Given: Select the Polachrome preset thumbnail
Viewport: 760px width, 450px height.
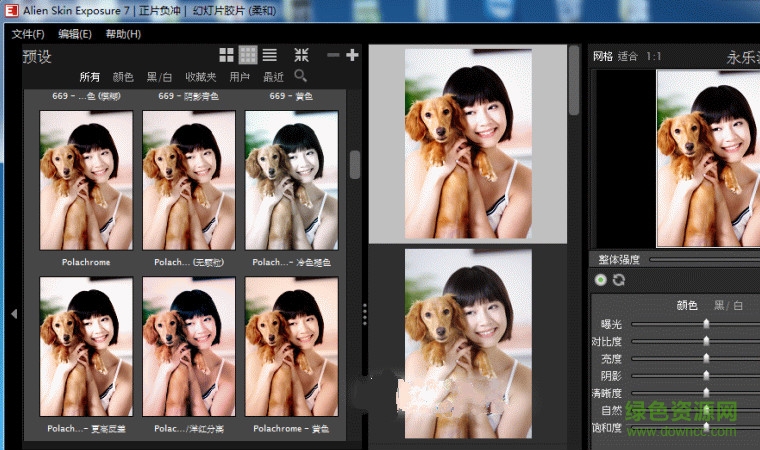Looking at the screenshot, I should coord(85,180).
